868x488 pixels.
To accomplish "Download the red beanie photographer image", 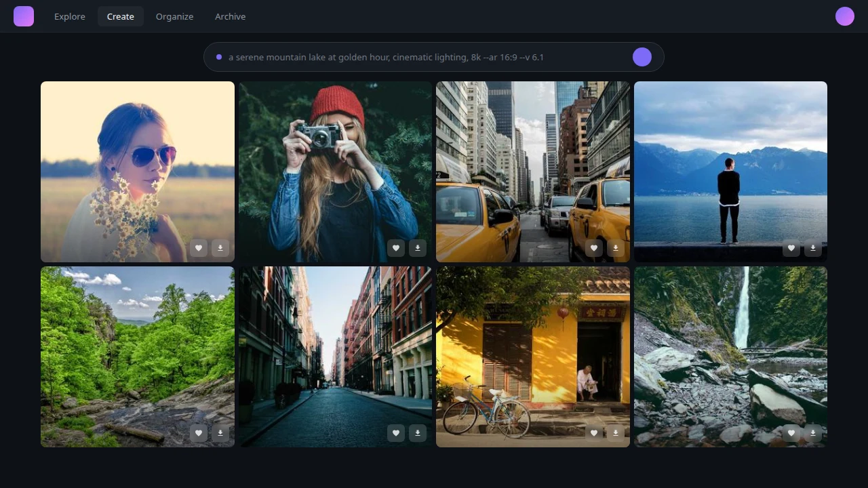I will (418, 248).
